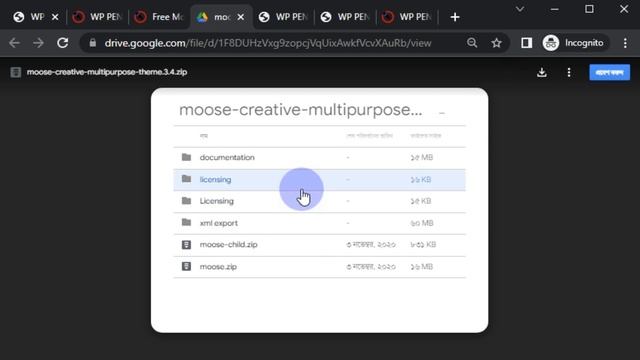Open the capitalized Licensing folder
This screenshot has height=360, width=640.
tap(320, 201)
